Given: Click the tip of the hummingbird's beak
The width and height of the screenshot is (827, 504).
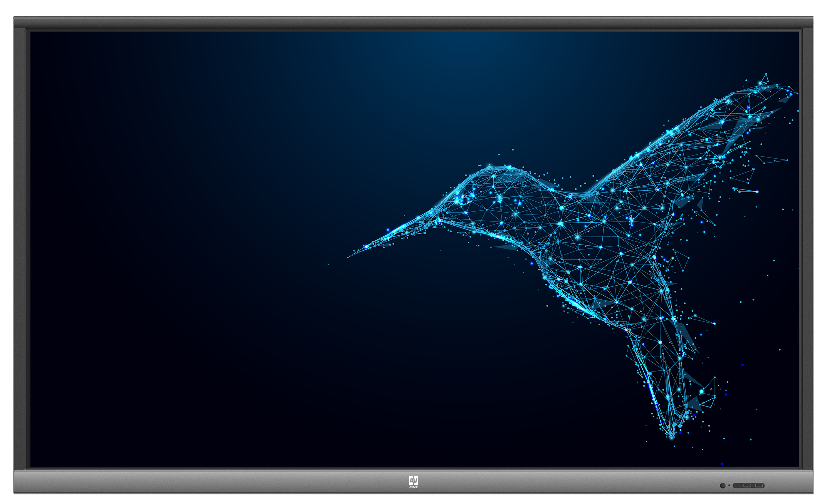Looking at the screenshot, I should (x=348, y=257).
